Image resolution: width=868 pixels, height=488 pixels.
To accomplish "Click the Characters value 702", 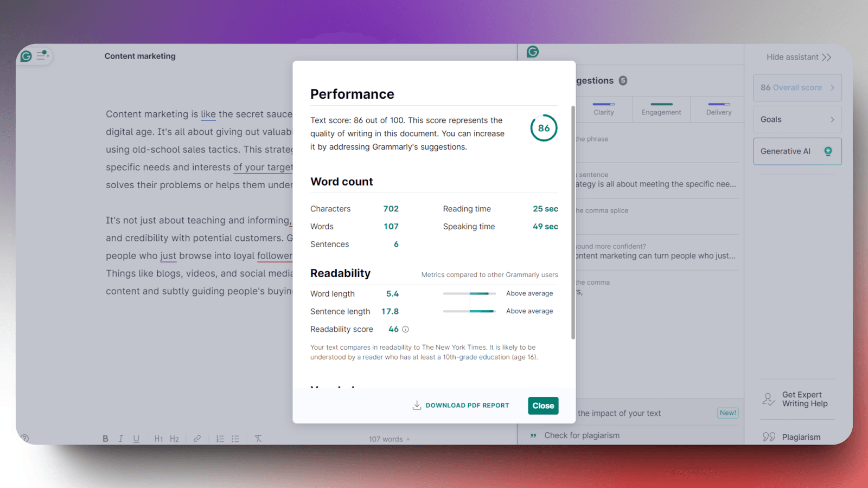I will (391, 209).
